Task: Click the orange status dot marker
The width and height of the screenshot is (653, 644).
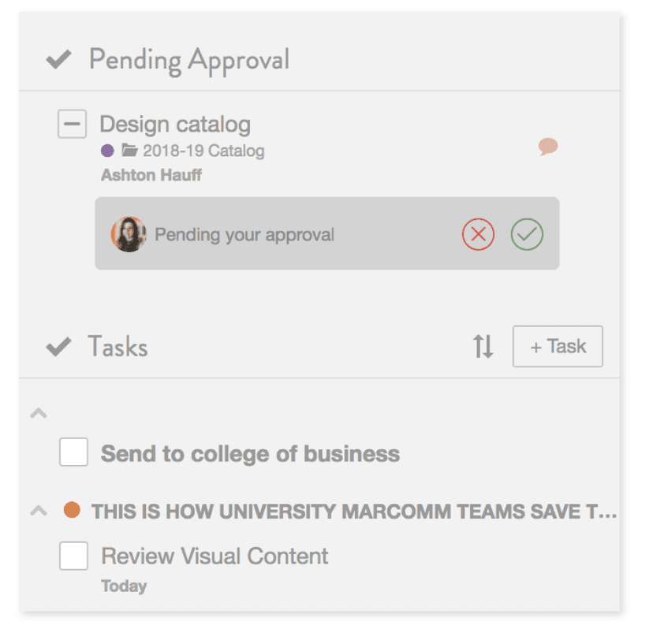Action: [x=72, y=510]
